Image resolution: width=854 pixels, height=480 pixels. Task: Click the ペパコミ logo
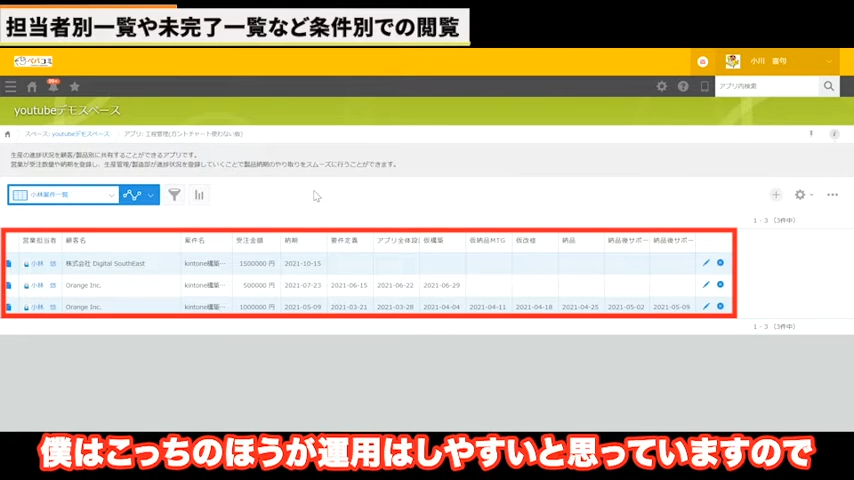33,62
